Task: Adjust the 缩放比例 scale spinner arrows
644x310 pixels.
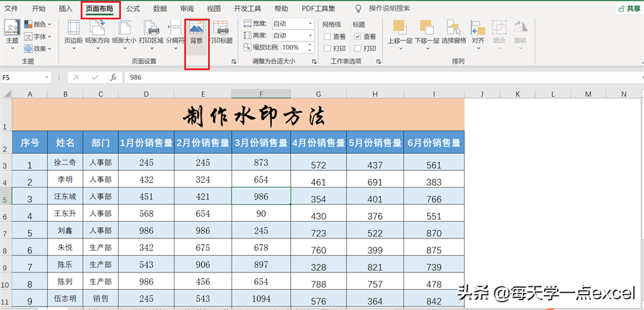Action: coord(310,47)
